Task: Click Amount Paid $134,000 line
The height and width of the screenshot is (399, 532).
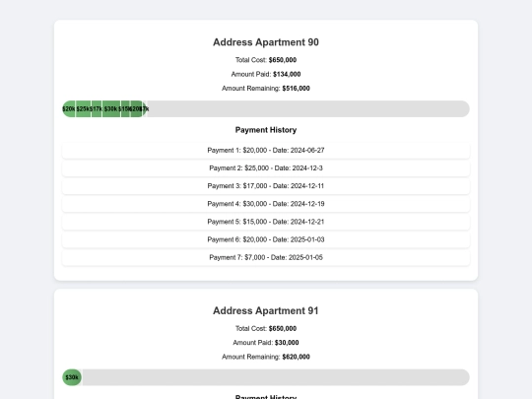Action: click(x=266, y=74)
